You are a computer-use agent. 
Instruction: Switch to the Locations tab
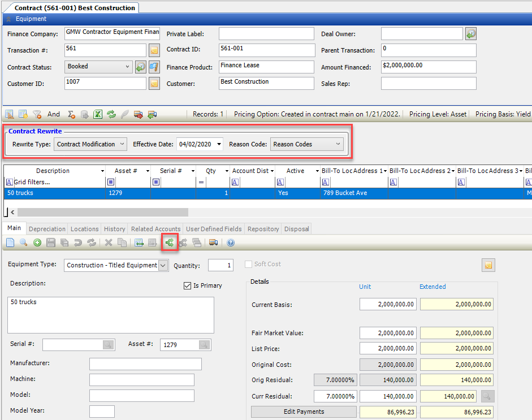pos(84,229)
